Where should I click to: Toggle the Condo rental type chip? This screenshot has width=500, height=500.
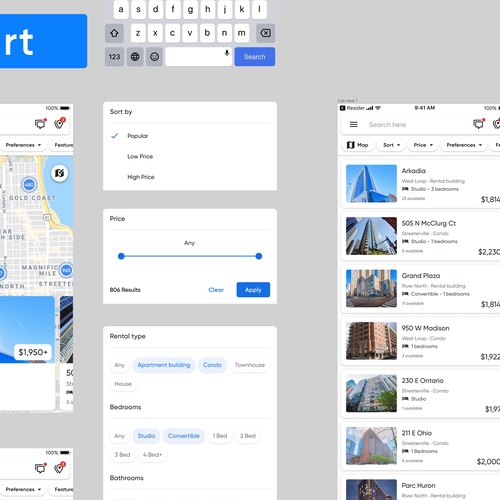tap(212, 365)
